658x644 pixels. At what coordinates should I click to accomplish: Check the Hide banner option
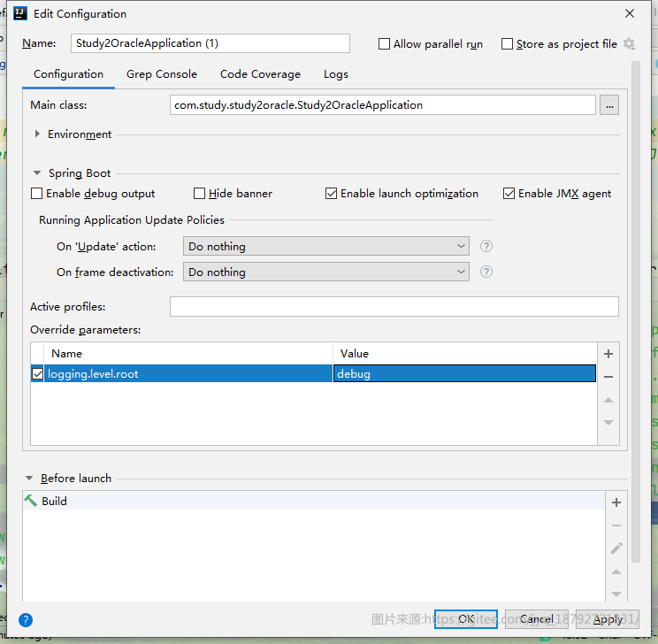point(199,194)
